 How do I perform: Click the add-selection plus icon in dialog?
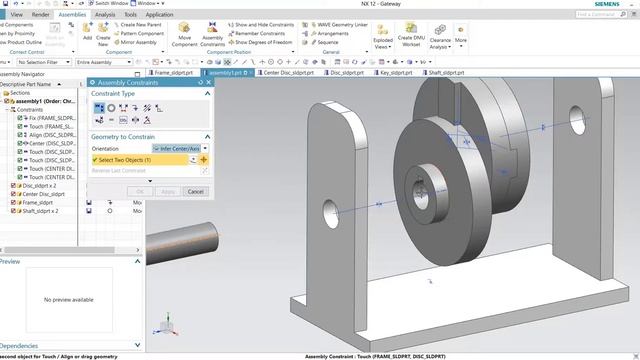coord(204,160)
